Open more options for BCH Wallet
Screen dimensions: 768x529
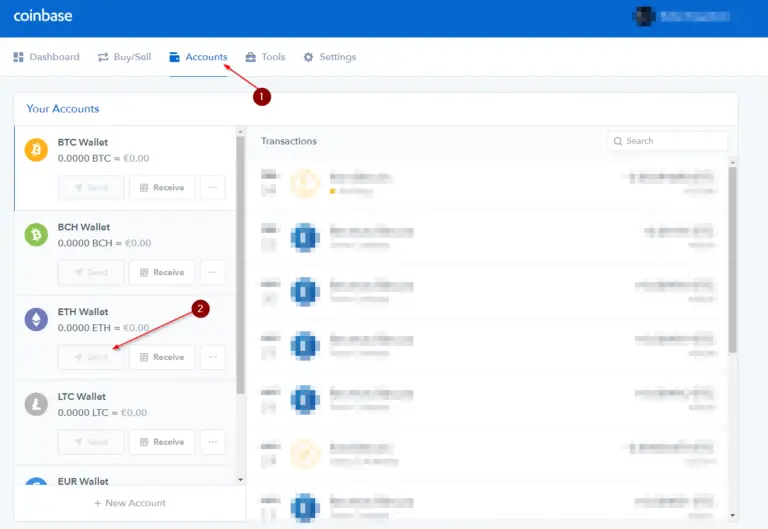[x=213, y=272]
